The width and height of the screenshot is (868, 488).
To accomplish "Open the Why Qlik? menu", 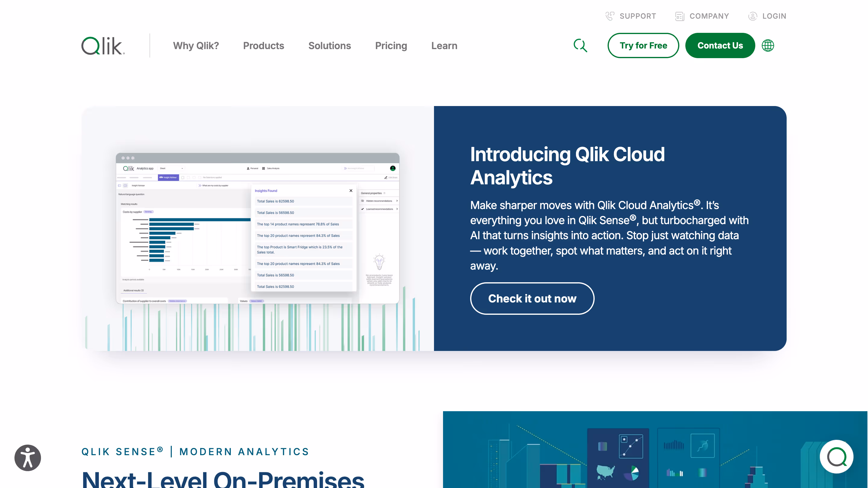I will (196, 45).
